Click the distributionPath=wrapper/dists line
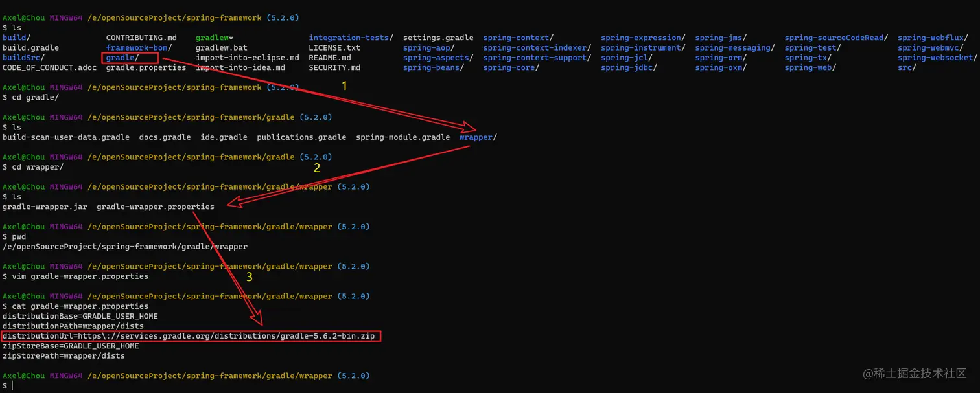The image size is (980, 393). tap(73, 326)
